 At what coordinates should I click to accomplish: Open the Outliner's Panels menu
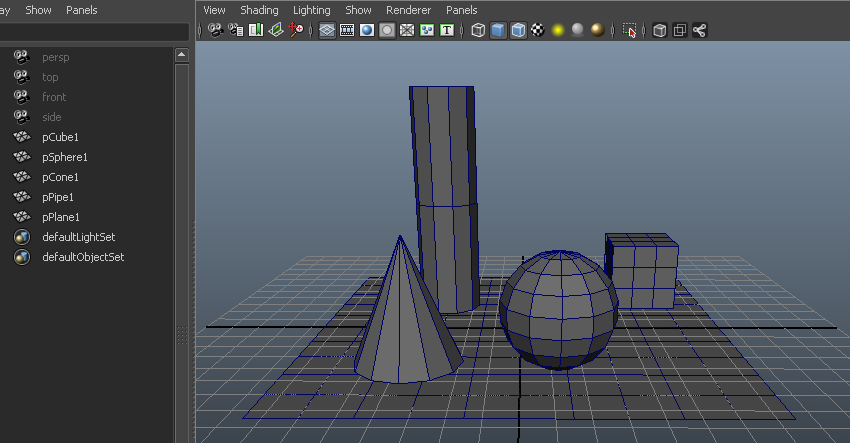click(82, 10)
